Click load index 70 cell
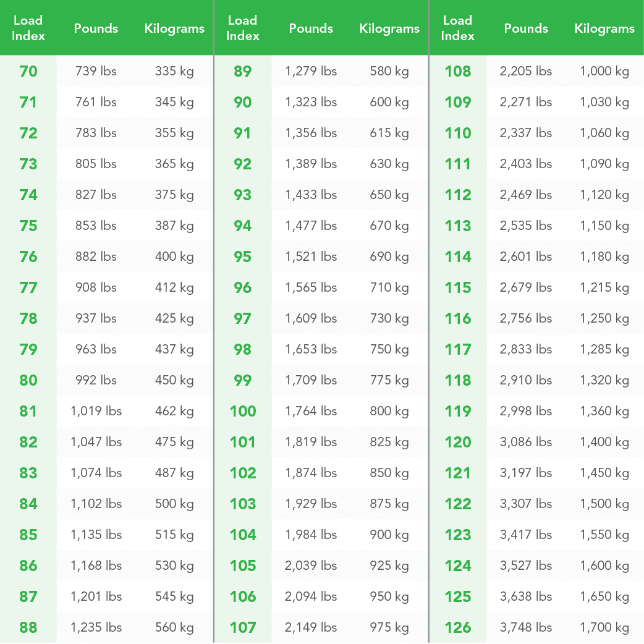Image resolution: width=644 pixels, height=644 pixels. [x=28, y=72]
